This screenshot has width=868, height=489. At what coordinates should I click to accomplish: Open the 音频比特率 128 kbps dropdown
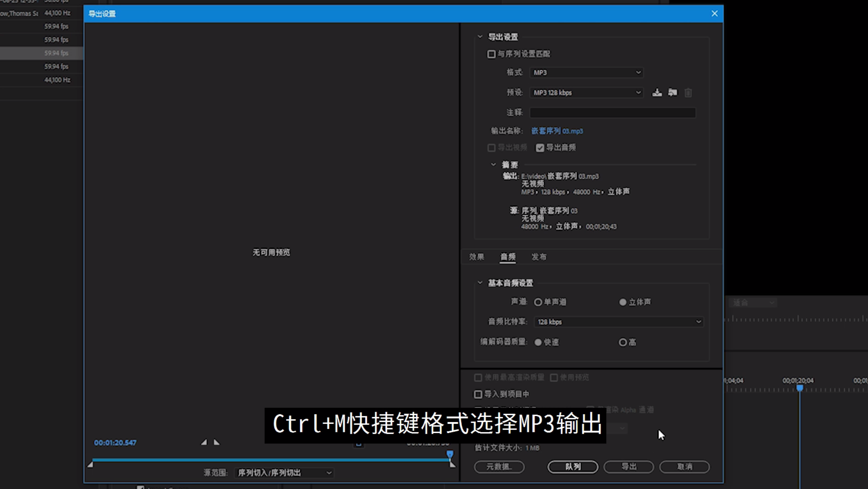[618, 322]
